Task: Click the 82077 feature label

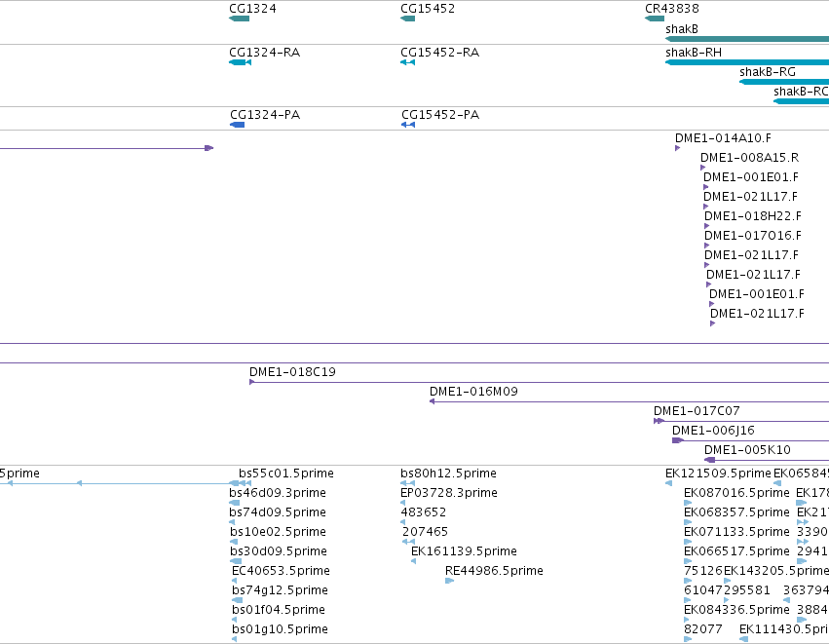Action: pos(702,629)
